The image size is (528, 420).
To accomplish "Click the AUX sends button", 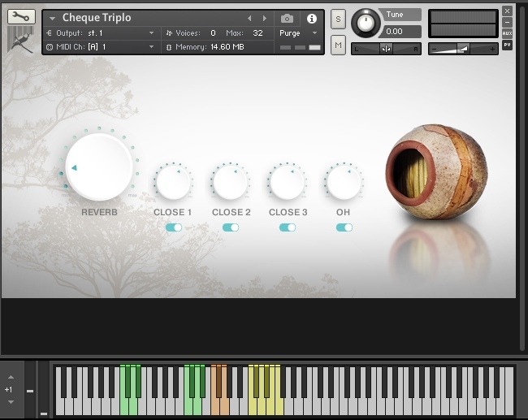I will click(507, 33).
